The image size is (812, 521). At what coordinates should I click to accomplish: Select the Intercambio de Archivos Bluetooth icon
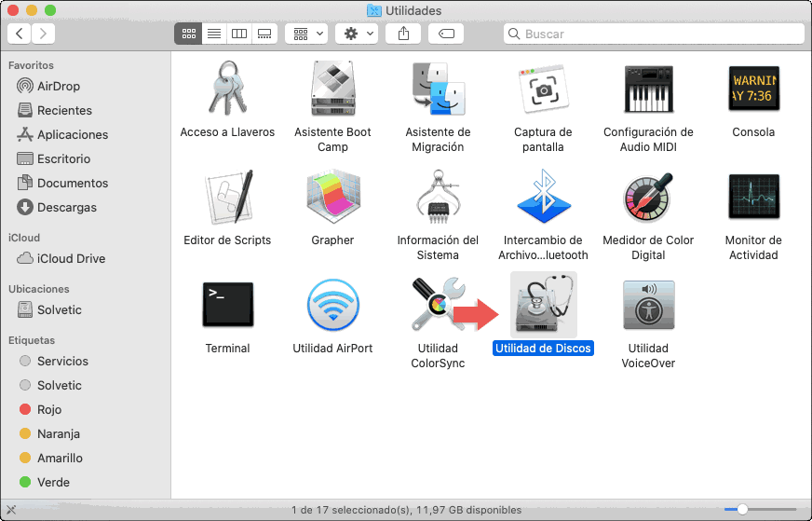tap(543, 198)
